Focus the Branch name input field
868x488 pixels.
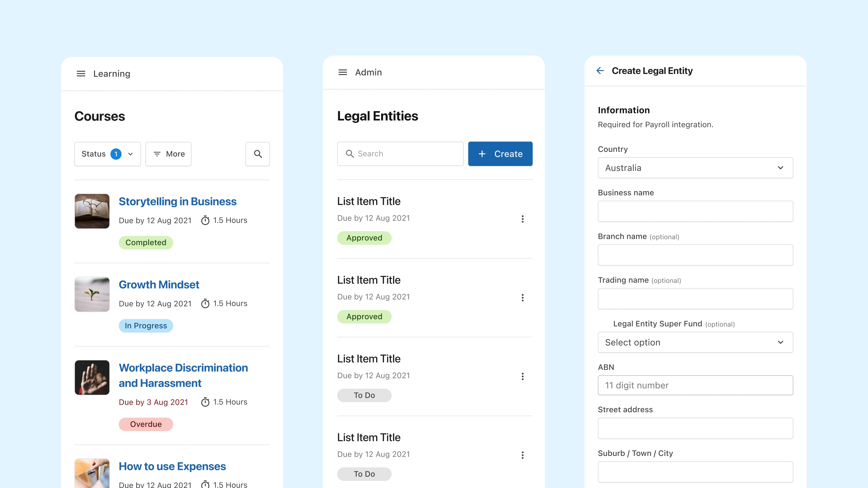695,255
